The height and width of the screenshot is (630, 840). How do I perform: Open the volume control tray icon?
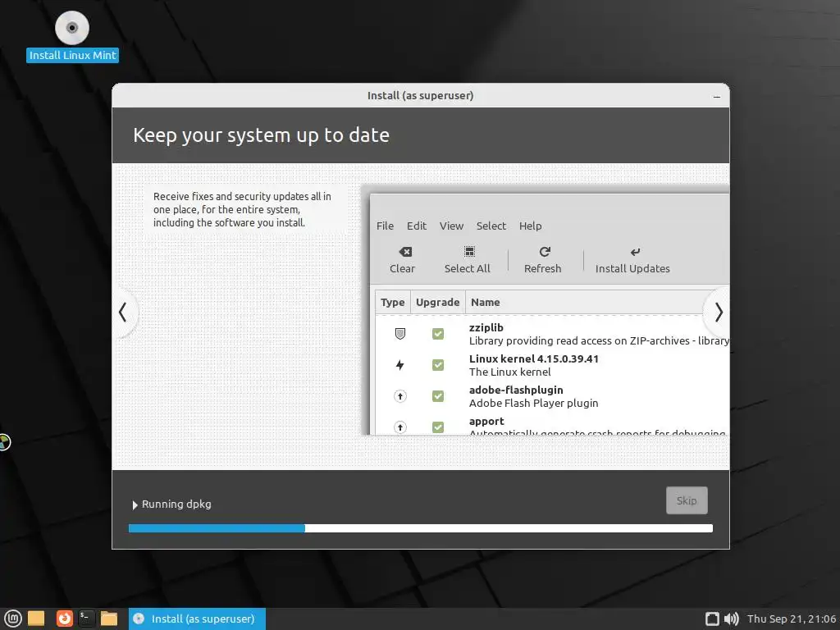(731, 619)
